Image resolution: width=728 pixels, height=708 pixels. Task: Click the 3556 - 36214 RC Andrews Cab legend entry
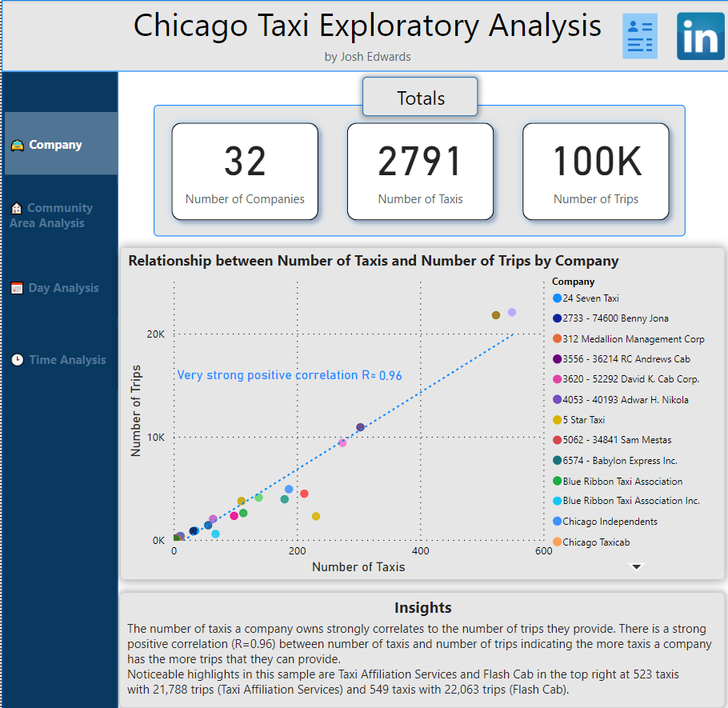pos(622,359)
